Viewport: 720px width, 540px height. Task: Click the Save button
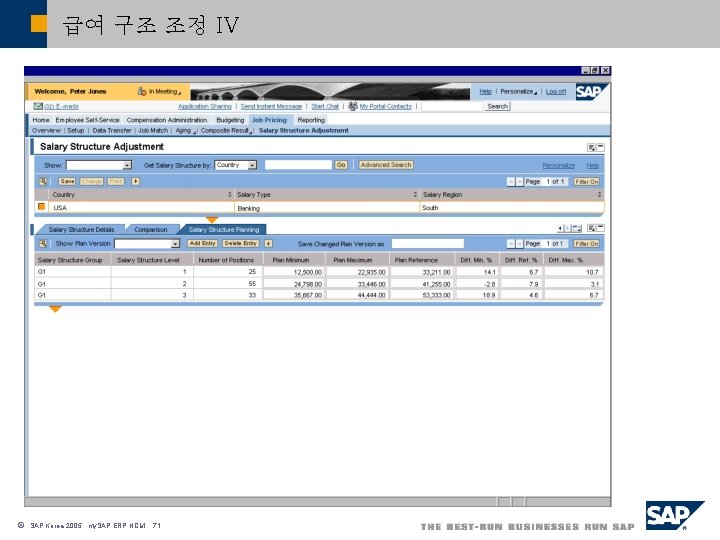click(x=67, y=181)
